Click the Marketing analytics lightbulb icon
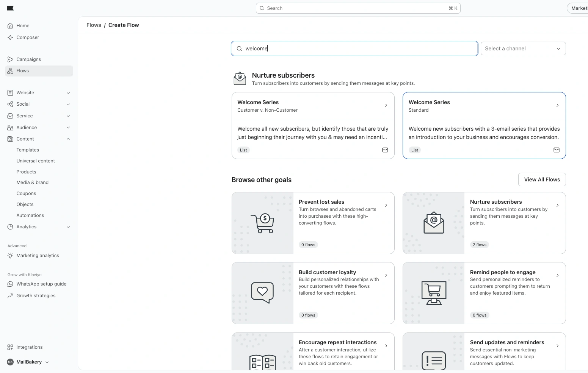 point(10,256)
